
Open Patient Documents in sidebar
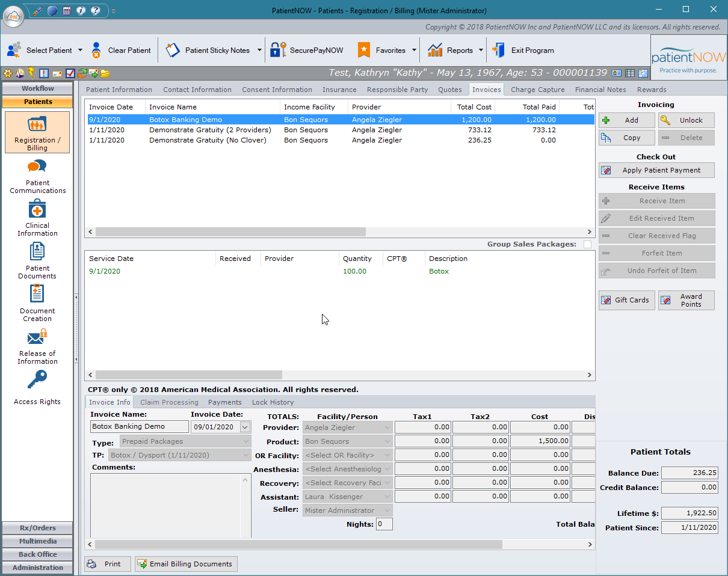tap(37, 262)
